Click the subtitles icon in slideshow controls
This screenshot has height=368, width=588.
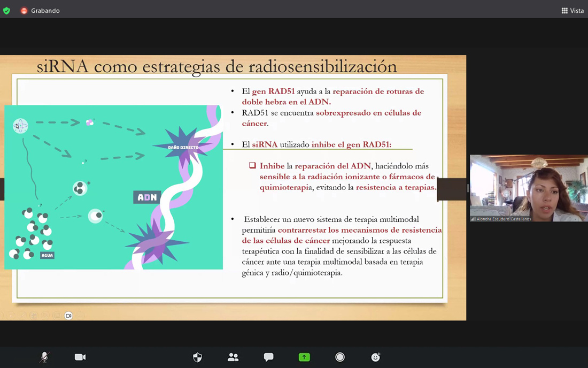[x=57, y=316]
